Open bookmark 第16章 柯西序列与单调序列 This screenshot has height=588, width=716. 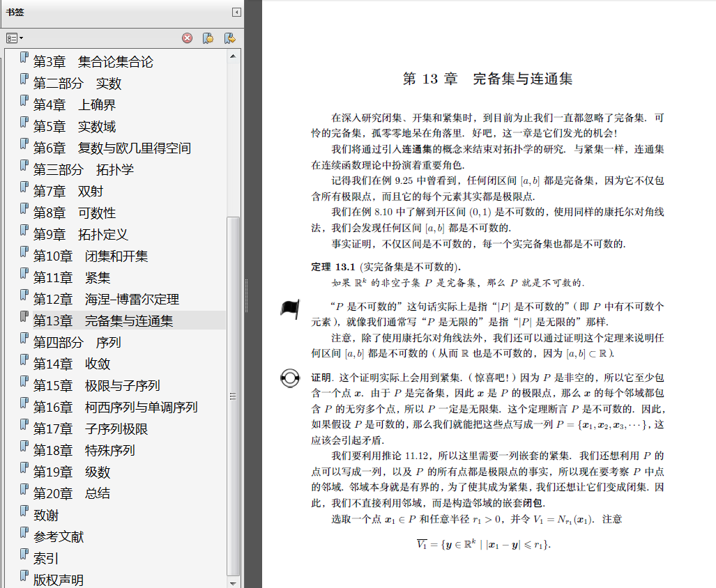(x=115, y=407)
